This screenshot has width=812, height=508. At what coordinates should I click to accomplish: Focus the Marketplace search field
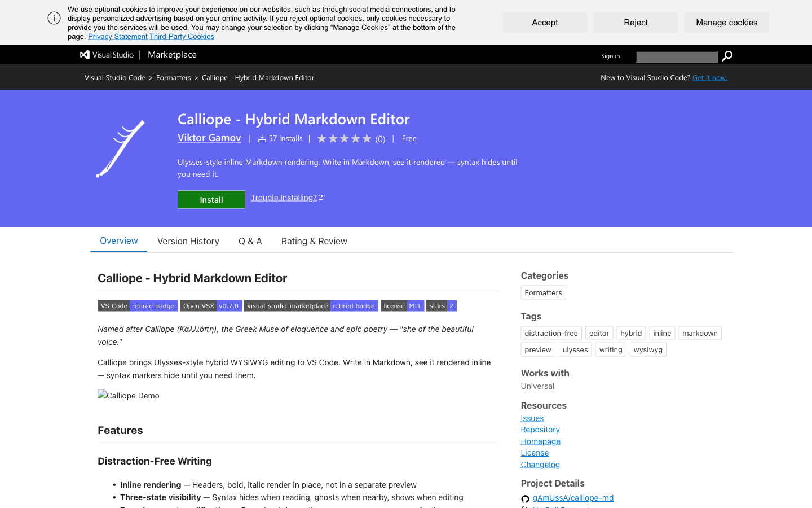[677, 56]
